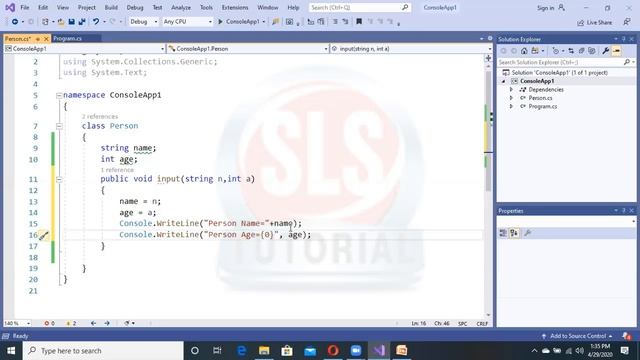Image resolution: width=640 pixels, height=360 pixels.
Task: Click the Windows taskbar search box
Action: [103, 351]
